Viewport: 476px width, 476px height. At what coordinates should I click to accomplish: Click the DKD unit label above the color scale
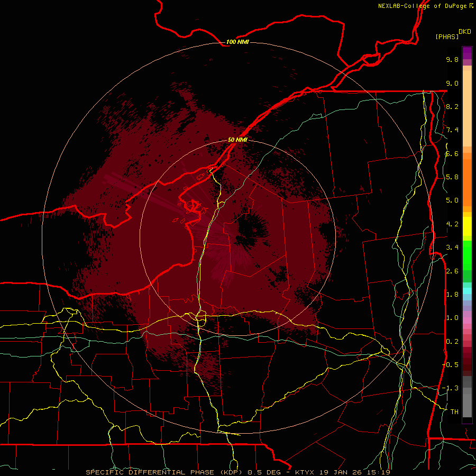[465, 32]
